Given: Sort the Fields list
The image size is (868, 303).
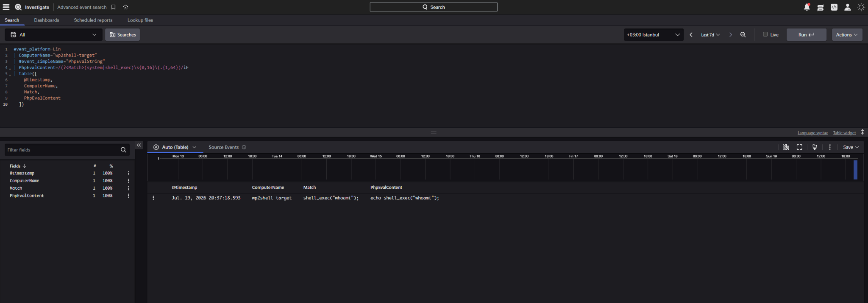Looking at the screenshot, I should click(18, 166).
